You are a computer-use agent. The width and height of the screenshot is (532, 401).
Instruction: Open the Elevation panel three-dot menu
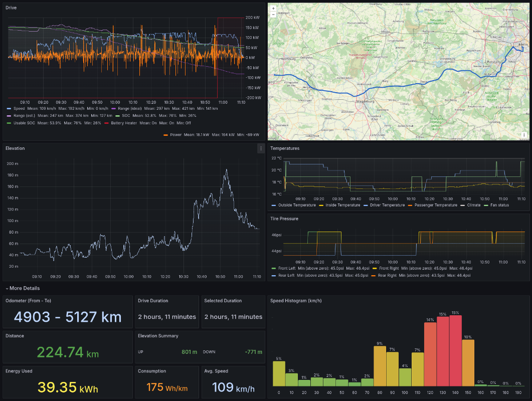click(260, 148)
